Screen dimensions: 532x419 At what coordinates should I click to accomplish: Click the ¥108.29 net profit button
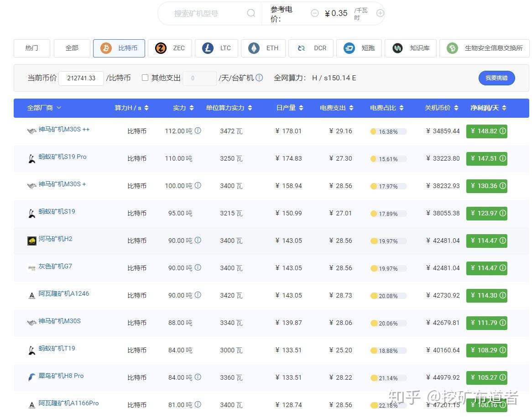pyautogui.click(x=487, y=351)
